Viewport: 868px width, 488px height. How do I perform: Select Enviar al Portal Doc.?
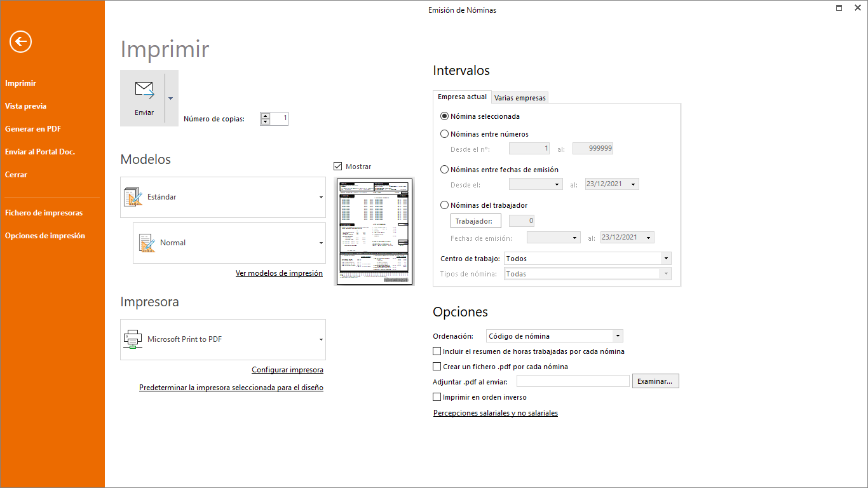(40, 152)
